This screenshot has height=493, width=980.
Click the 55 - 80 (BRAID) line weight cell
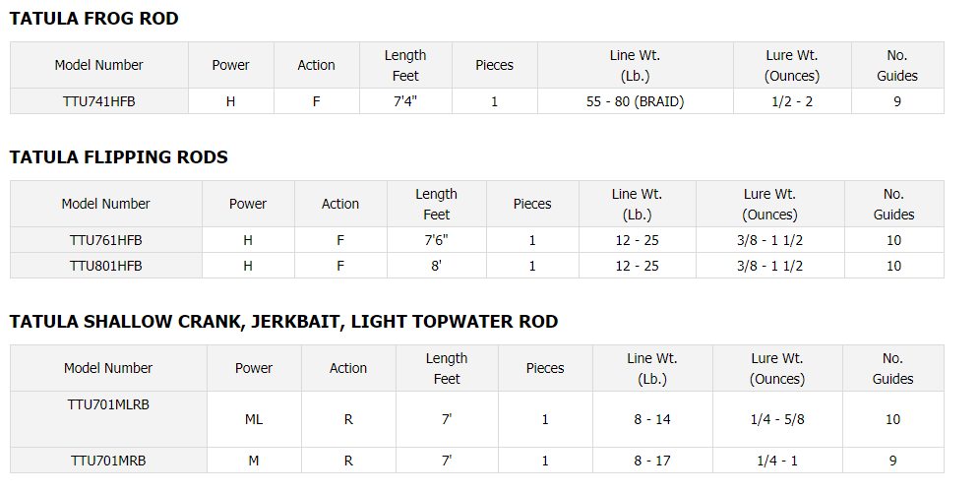pos(635,100)
